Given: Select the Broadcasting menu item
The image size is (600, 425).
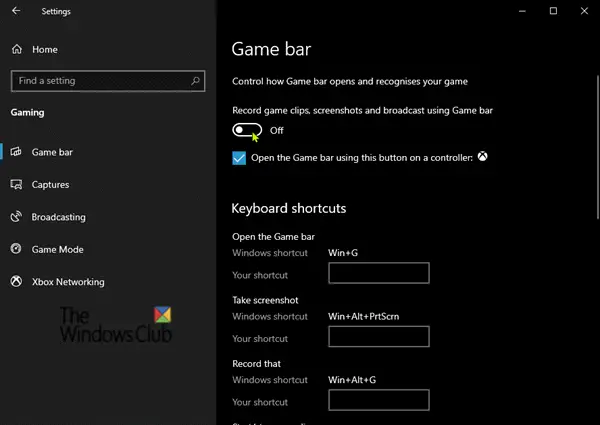Looking at the screenshot, I should 59,217.
